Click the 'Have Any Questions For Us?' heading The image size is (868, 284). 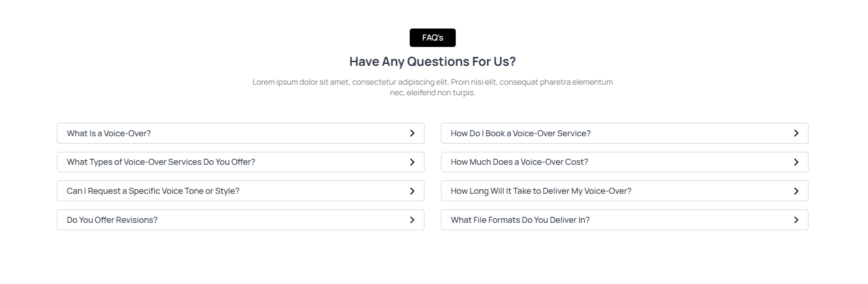point(432,62)
